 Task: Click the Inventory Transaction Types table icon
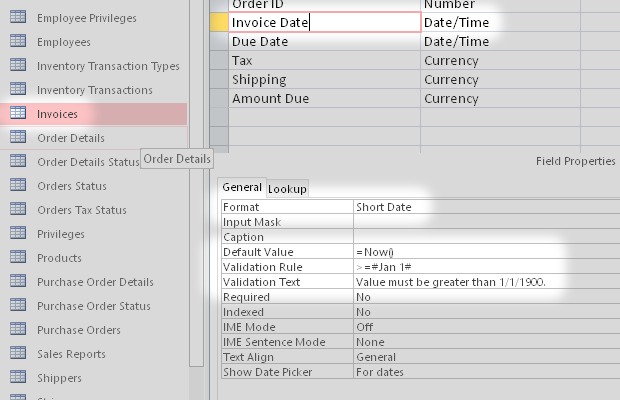18,66
